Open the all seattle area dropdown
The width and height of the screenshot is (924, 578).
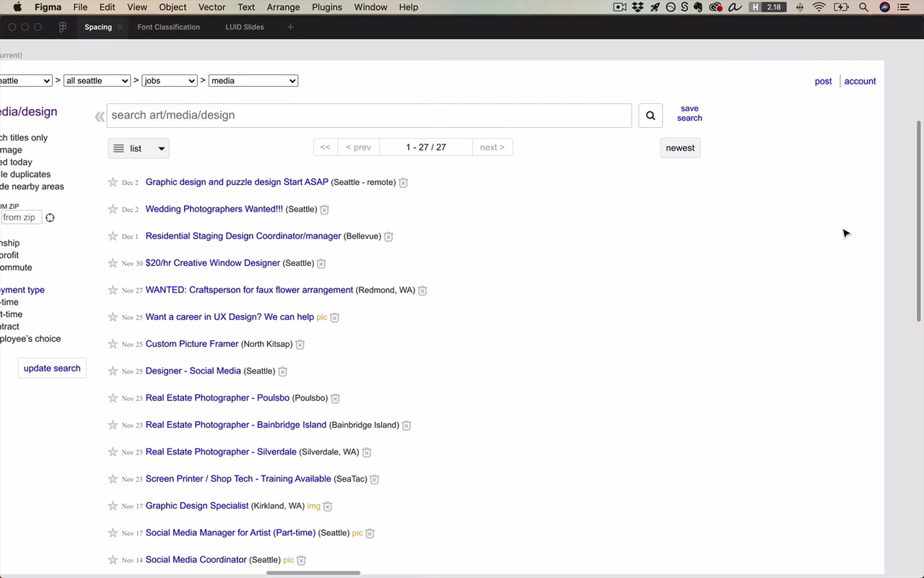point(97,81)
